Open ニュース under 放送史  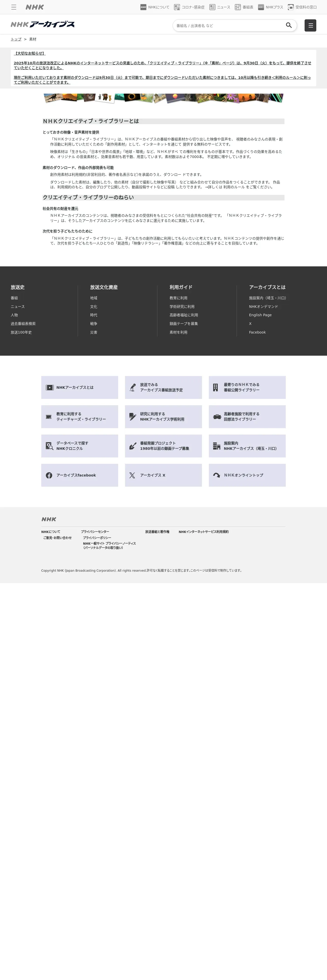pos(18,307)
